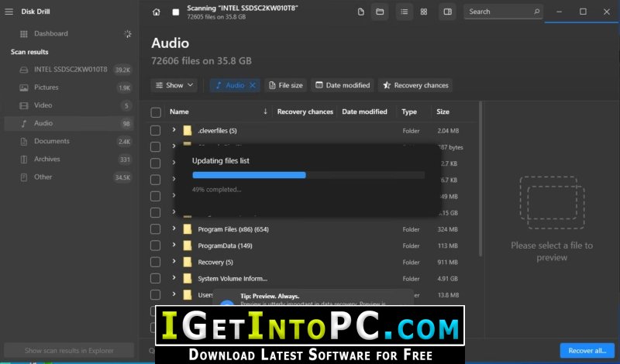Check the Users folder checkbox

pyautogui.click(x=156, y=295)
